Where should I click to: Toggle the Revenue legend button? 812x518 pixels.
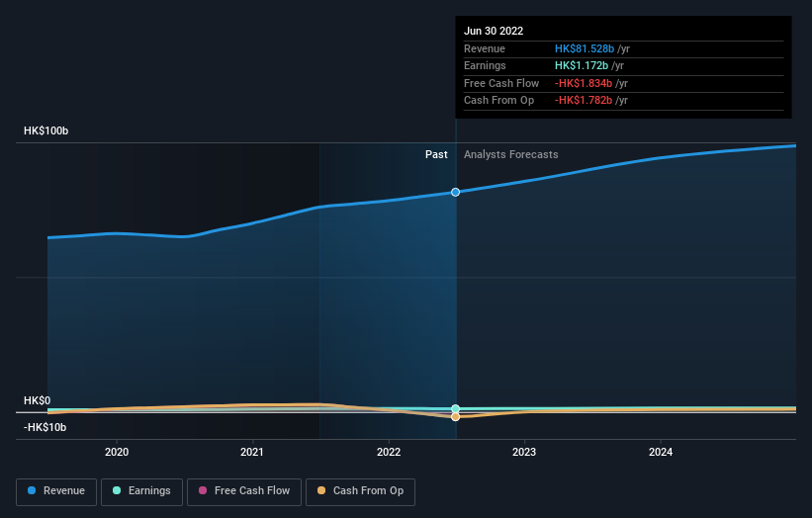tap(56, 491)
